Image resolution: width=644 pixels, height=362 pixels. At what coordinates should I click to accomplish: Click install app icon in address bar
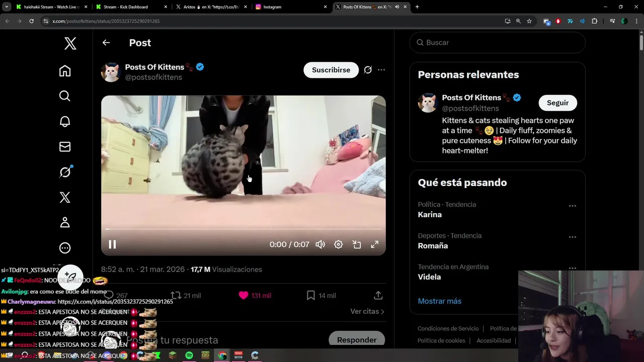pos(508,21)
